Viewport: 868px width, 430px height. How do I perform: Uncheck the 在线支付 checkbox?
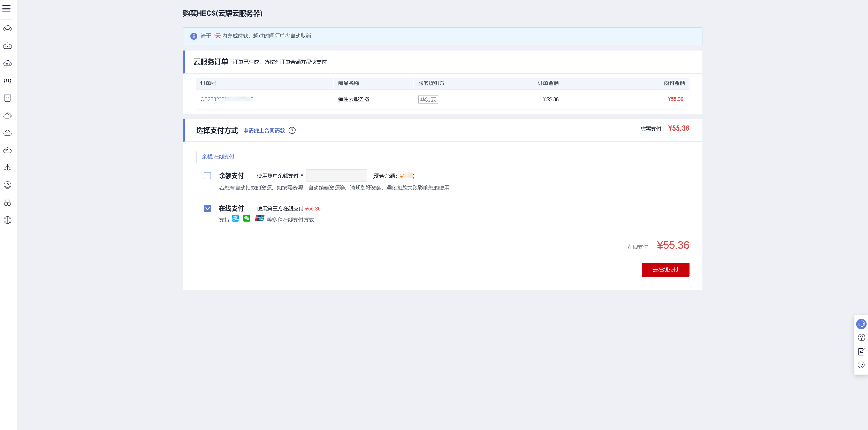(207, 208)
